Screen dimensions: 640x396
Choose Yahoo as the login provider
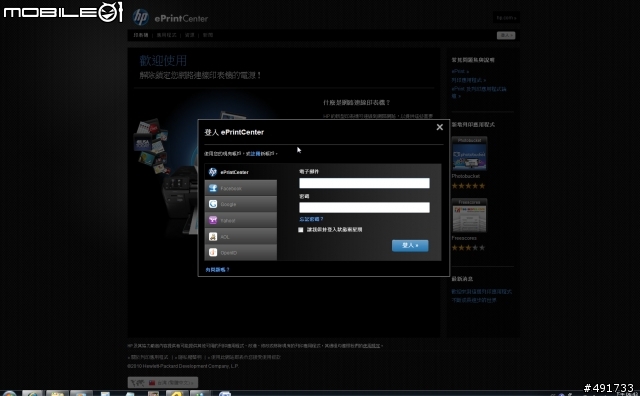point(241,220)
